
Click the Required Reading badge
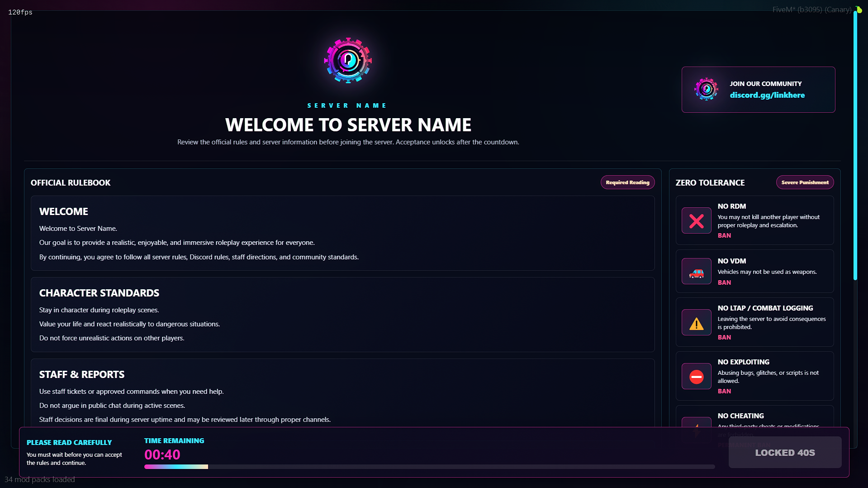click(627, 182)
